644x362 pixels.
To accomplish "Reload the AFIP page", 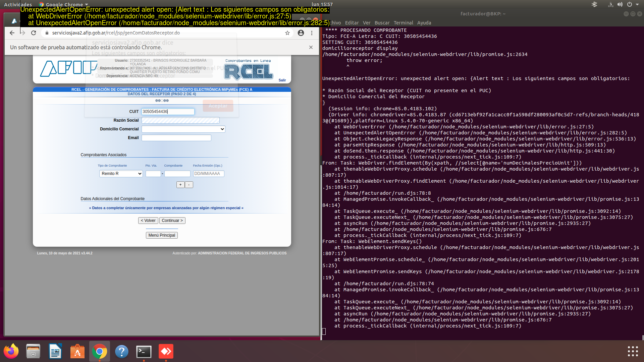I will pos(34,33).
